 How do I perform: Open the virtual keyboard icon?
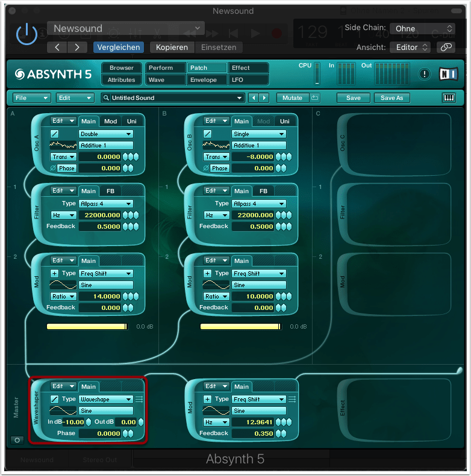(449, 97)
